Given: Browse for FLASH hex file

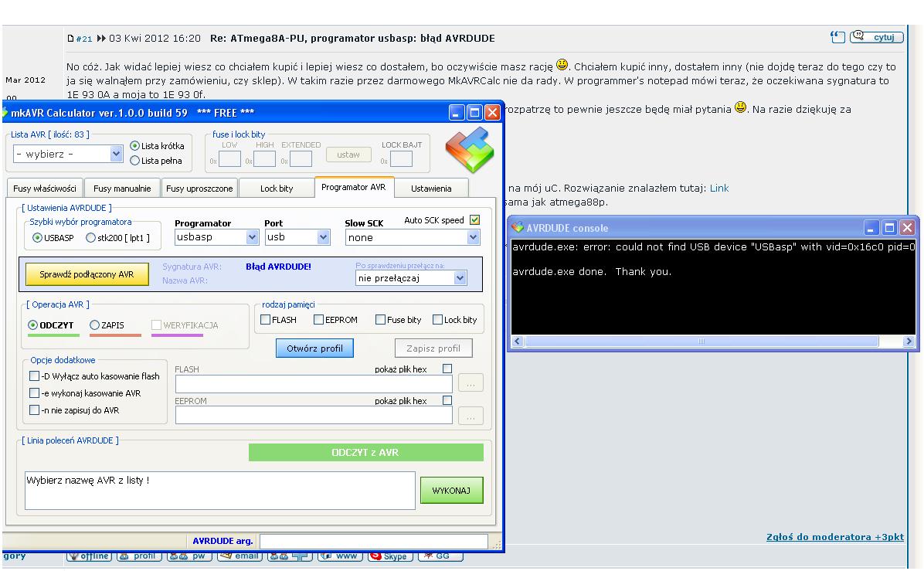Looking at the screenshot, I should pyautogui.click(x=470, y=383).
